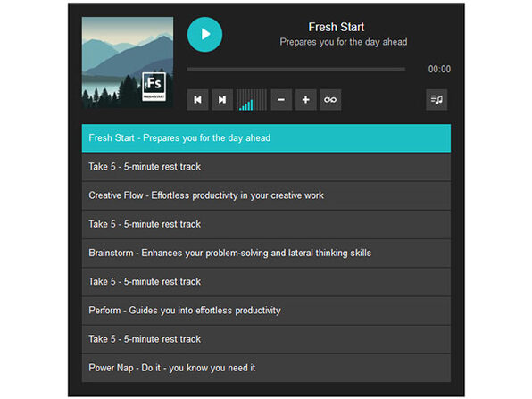The image size is (532, 399).
Task: Play the second Take 5 rest track
Action: (x=266, y=224)
